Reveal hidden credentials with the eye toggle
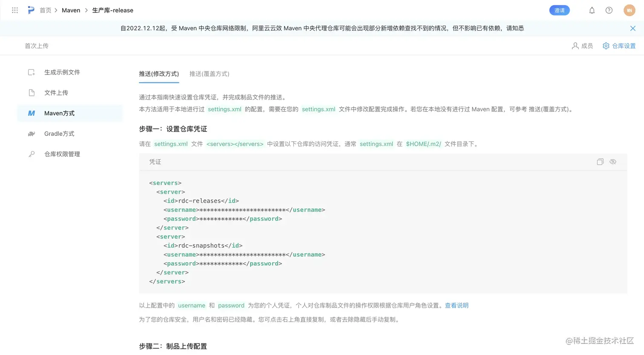This screenshot has height=355, width=644. [x=613, y=162]
